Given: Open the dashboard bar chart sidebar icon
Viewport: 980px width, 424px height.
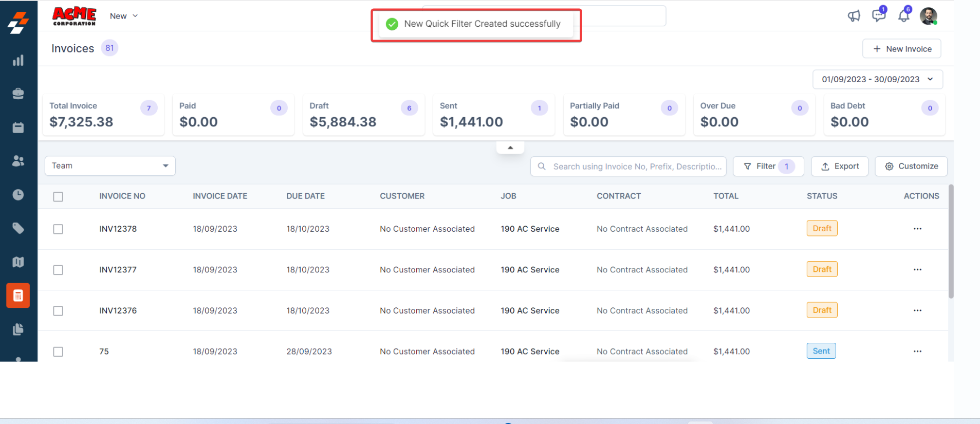Looking at the screenshot, I should (x=18, y=61).
